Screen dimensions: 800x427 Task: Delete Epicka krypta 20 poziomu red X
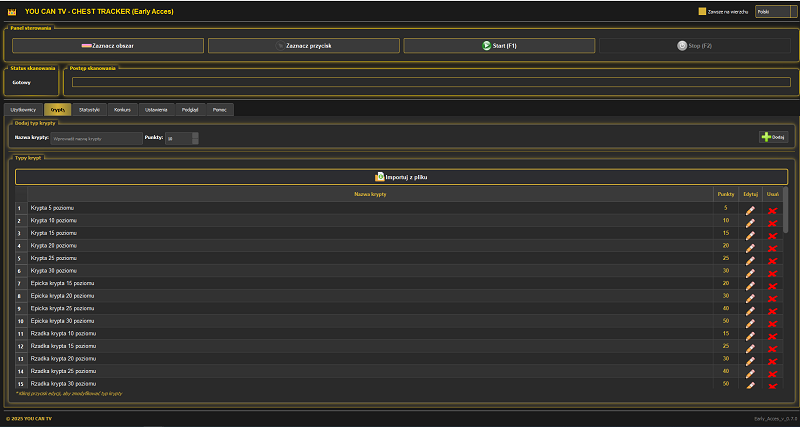[x=772, y=299]
